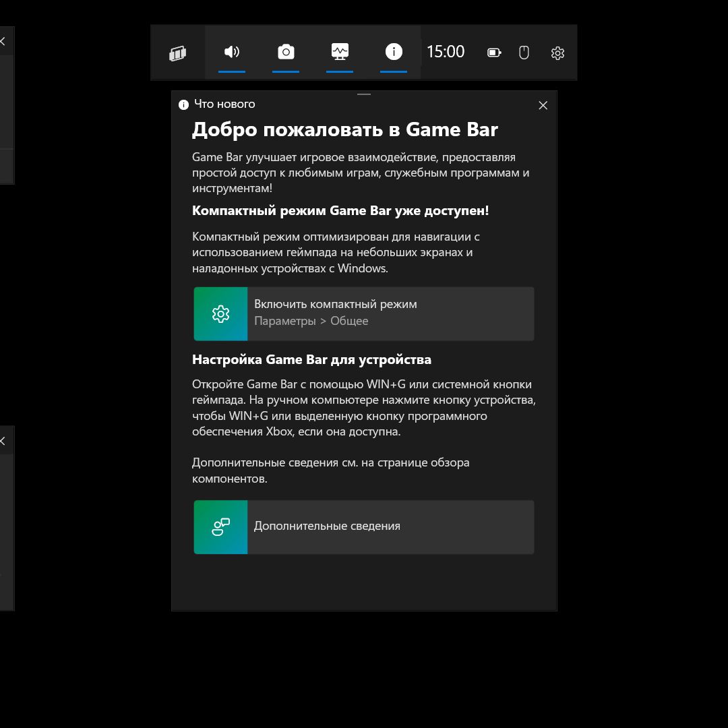Click Включить компактный режим button
Screen dimensions: 728x728
(363, 314)
